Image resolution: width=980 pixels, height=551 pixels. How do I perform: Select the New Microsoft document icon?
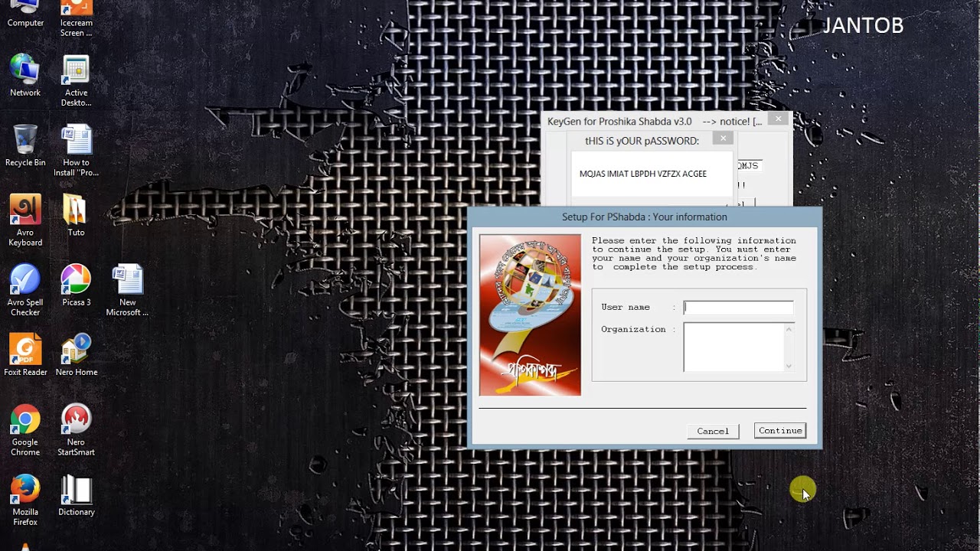[127, 290]
